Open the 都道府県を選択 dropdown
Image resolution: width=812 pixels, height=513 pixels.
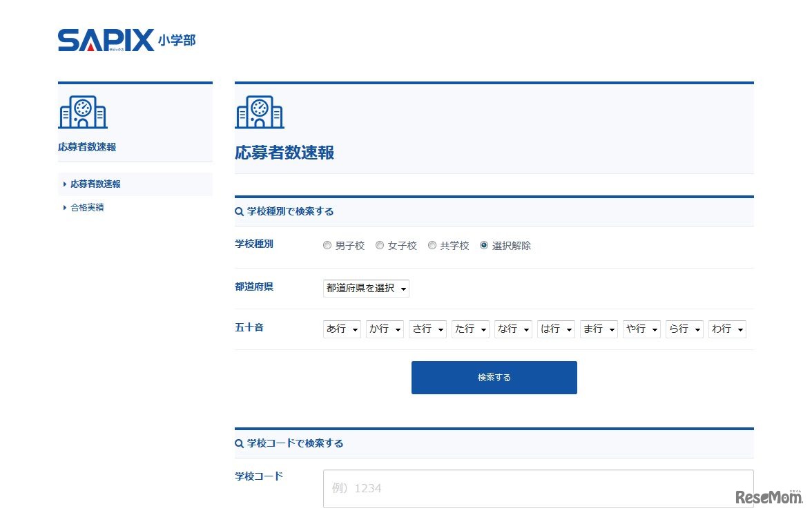[x=366, y=288]
